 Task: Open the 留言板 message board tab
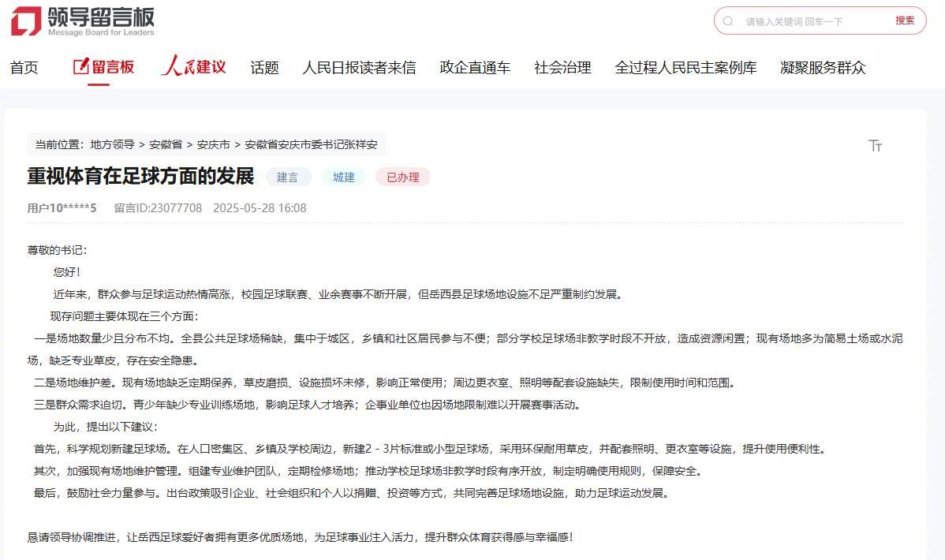(103, 67)
